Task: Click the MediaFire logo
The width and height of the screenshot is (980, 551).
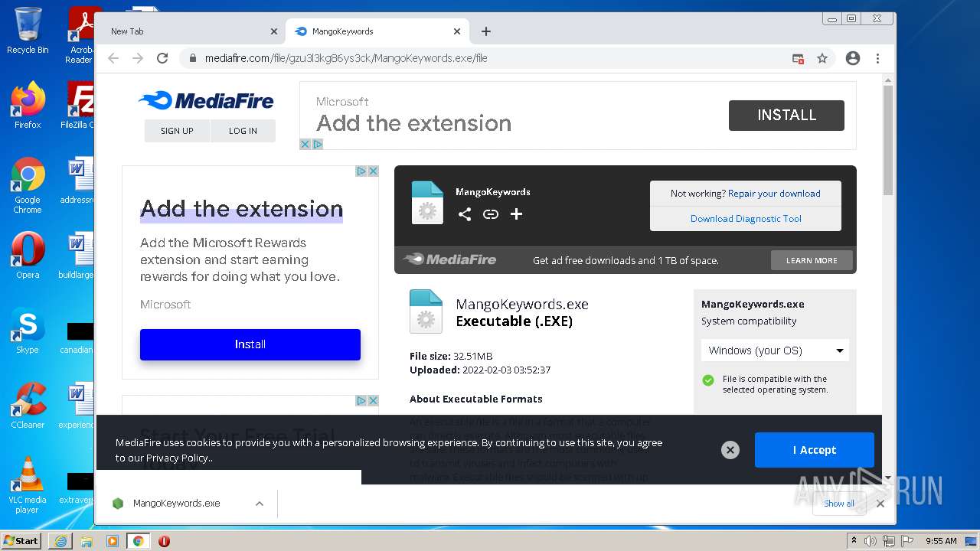Action: pos(206,100)
